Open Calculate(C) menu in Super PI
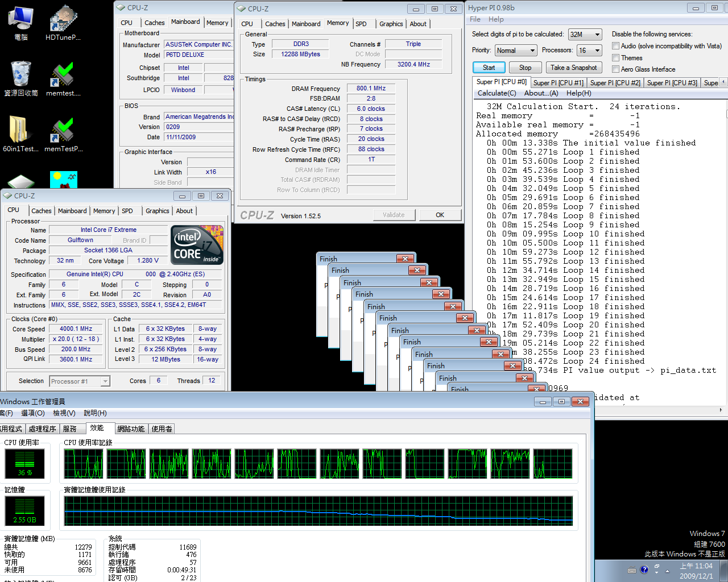728x582 pixels. point(497,93)
